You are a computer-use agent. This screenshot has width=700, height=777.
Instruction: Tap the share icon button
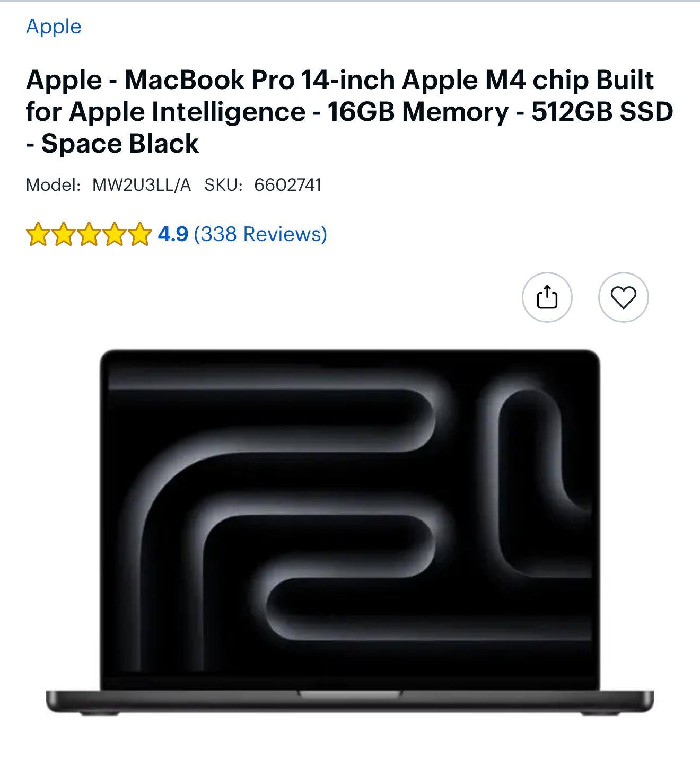point(547,297)
